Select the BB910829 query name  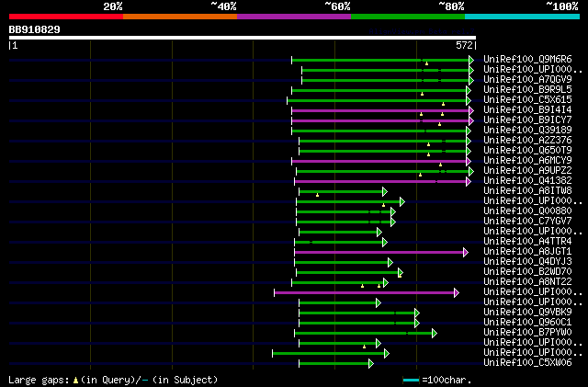(35, 29)
